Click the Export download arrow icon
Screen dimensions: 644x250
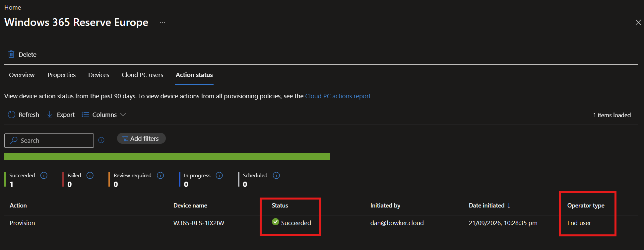tap(50, 115)
